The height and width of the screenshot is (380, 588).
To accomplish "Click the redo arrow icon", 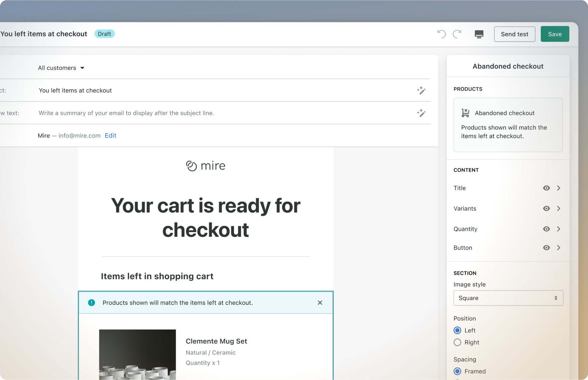I will click(x=457, y=34).
